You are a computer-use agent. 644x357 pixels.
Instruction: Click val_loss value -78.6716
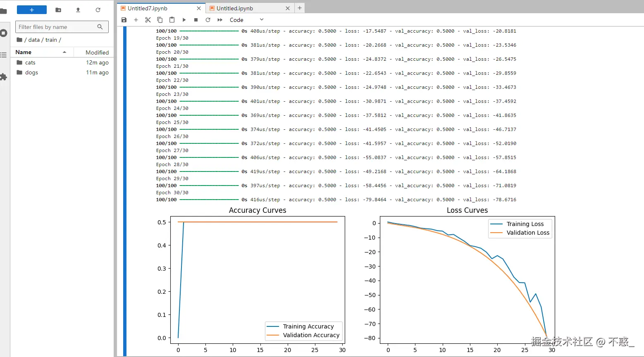(504, 200)
